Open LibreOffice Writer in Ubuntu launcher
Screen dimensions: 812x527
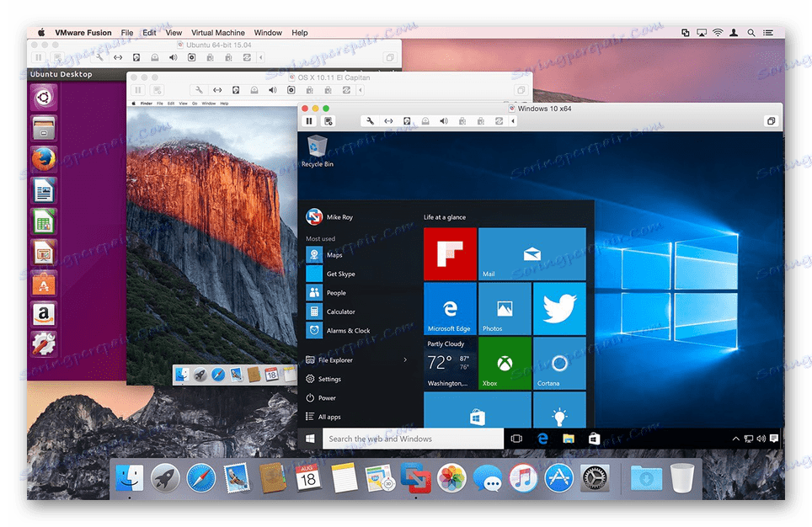[44, 190]
